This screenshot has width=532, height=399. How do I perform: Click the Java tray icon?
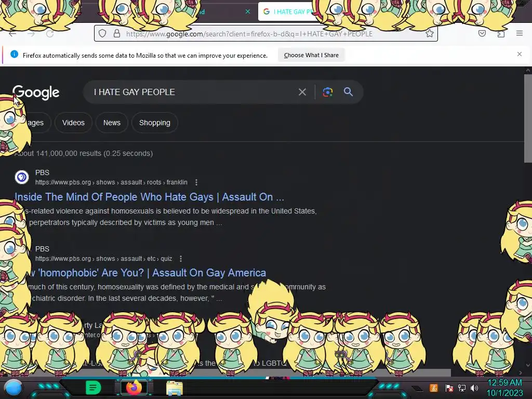pos(434,388)
